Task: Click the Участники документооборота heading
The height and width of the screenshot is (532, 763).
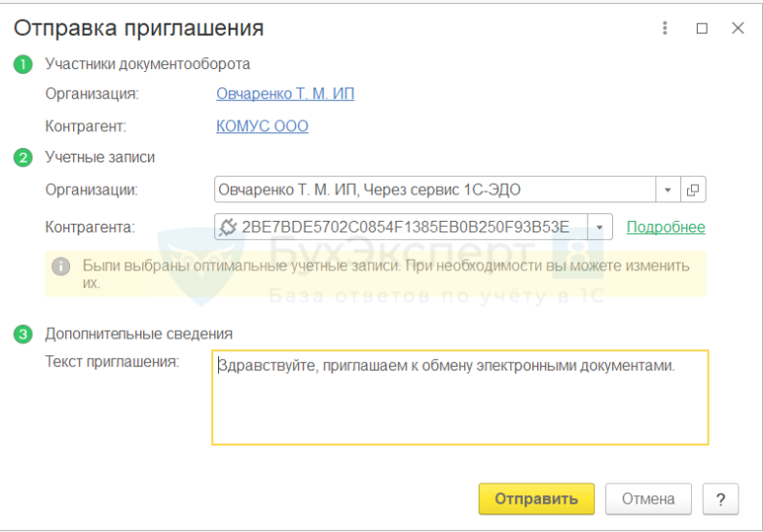Action: pos(148,64)
